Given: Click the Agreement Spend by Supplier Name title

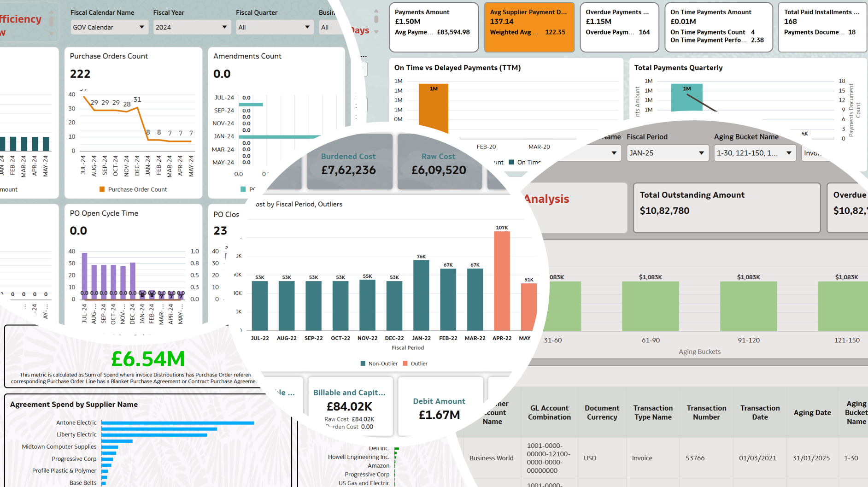Looking at the screenshot, I should 74,404.
